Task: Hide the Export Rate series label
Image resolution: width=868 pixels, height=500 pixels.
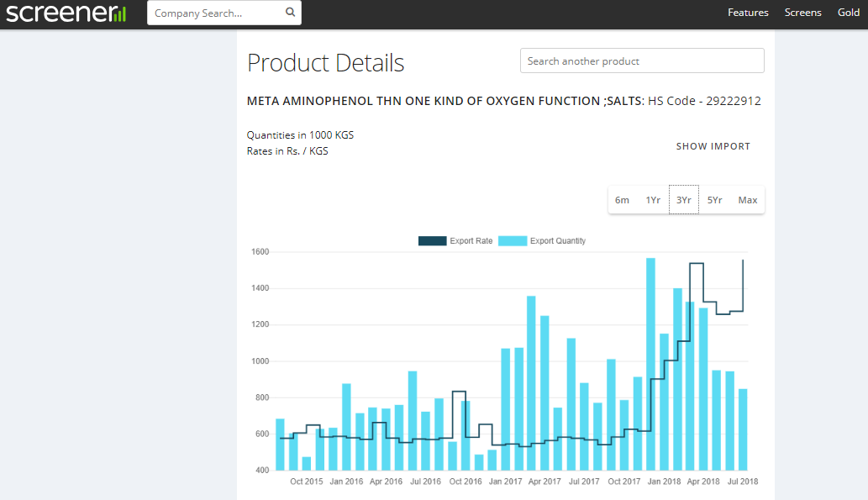Action: (471, 241)
